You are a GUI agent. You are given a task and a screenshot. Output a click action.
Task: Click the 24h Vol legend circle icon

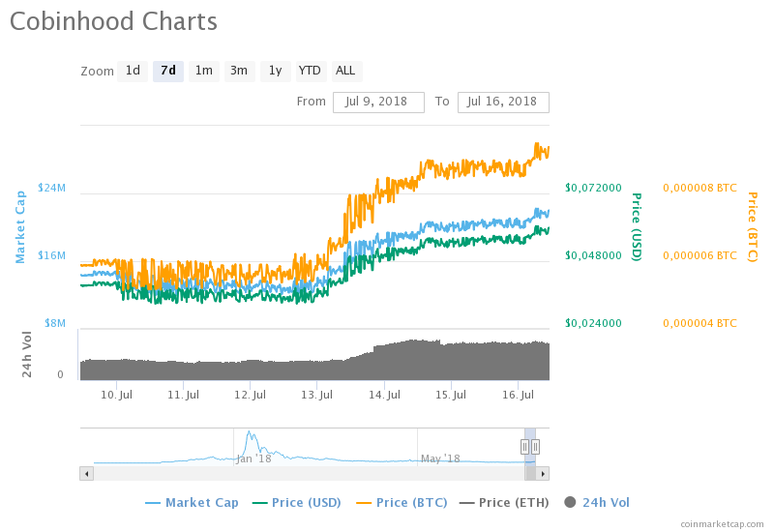click(570, 502)
